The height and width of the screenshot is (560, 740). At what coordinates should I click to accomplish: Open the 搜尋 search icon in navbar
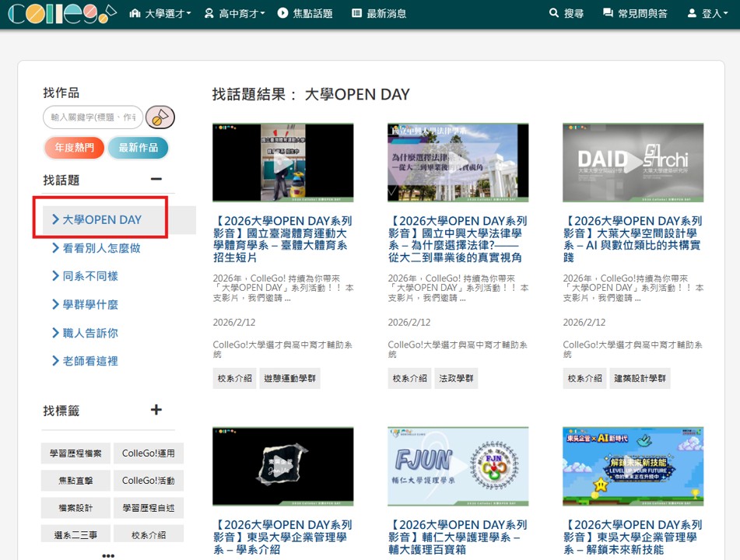[566, 14]
